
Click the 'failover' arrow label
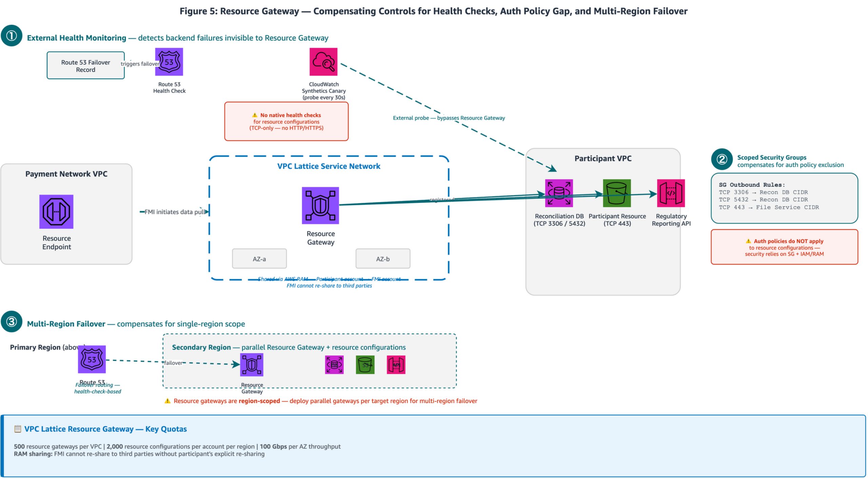click(x=173, y=363)
